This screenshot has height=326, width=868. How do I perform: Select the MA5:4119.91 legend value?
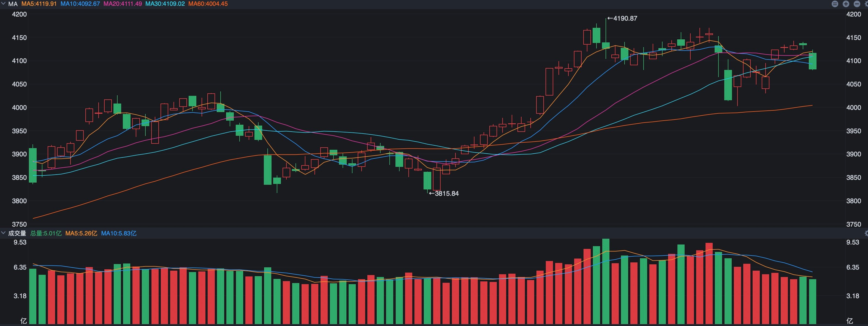coord(39,4)
